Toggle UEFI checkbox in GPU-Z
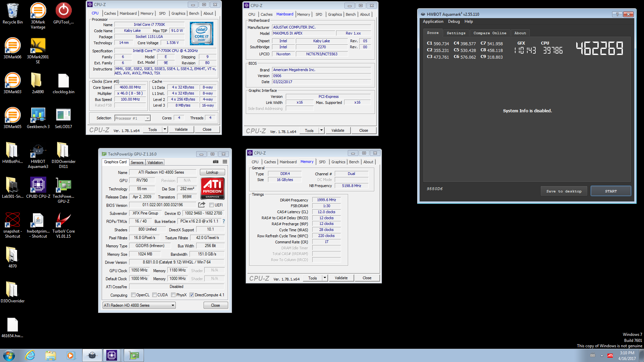 point(212,205)
